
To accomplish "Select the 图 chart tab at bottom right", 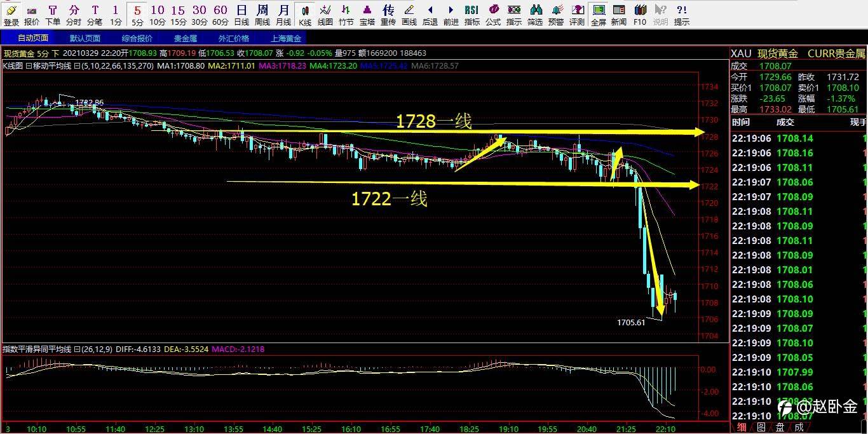I will (761, 428).
